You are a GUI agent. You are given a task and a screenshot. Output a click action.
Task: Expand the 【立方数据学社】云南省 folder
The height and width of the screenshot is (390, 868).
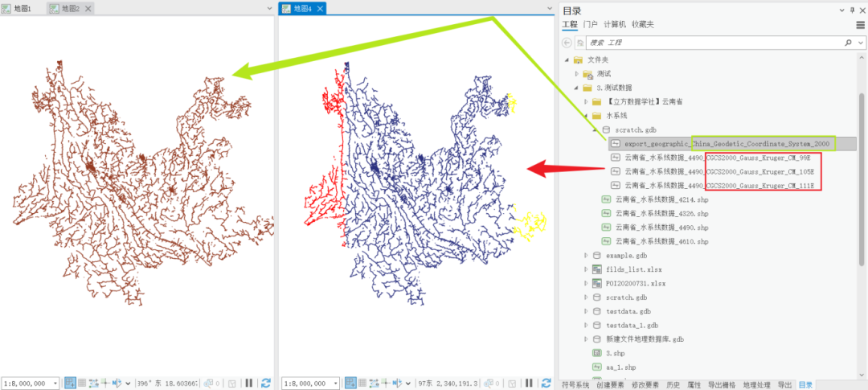coord(586,102)
